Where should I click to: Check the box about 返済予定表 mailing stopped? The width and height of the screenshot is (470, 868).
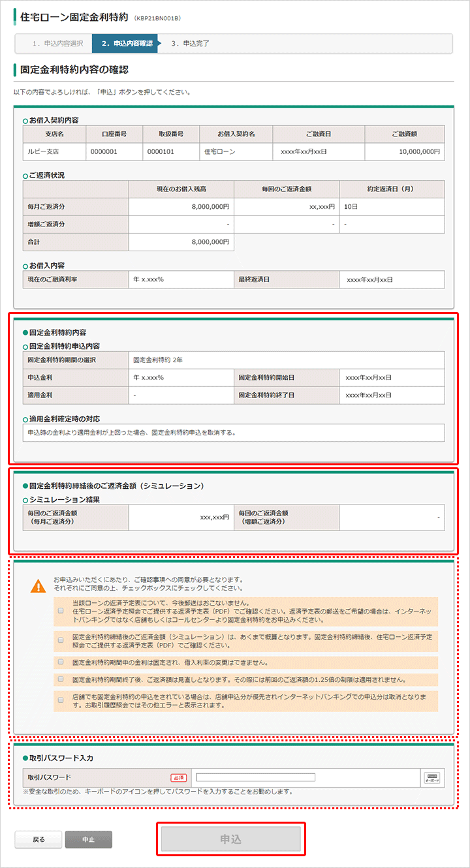click(x=61, y=611)
